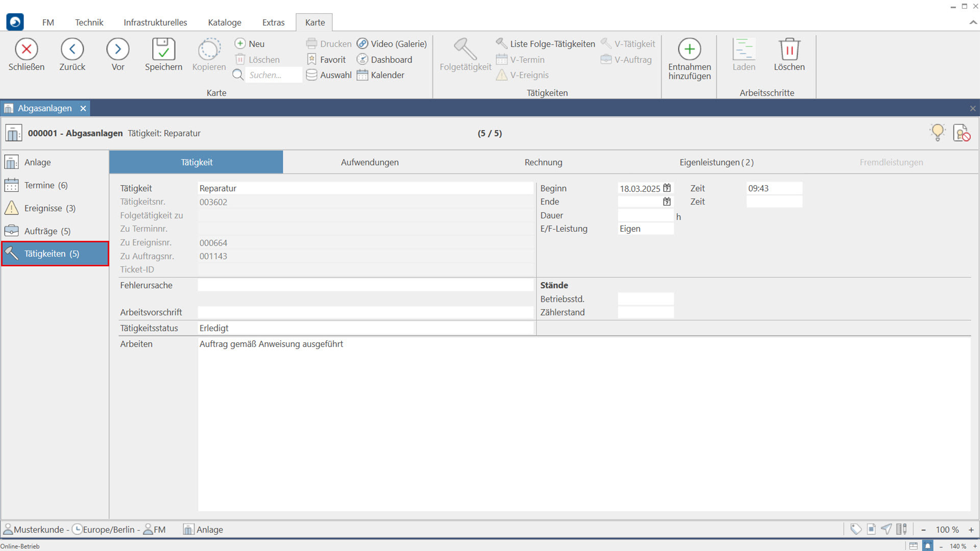
Task: Click Entnahmen hinzufügen plus icon
Action: (x=689, y=49)
